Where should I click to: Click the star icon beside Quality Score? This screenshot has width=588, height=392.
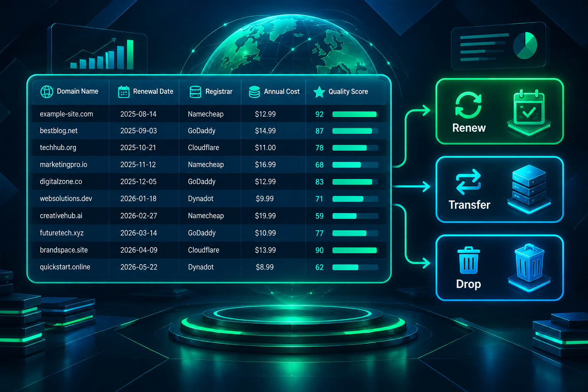[319, 92]
